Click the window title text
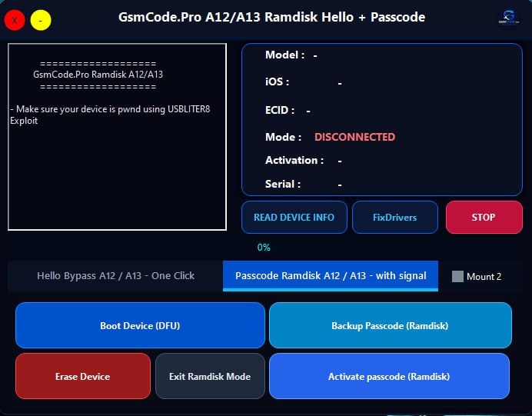This screenshot has height=416, width=532. (x=271, y=18)
